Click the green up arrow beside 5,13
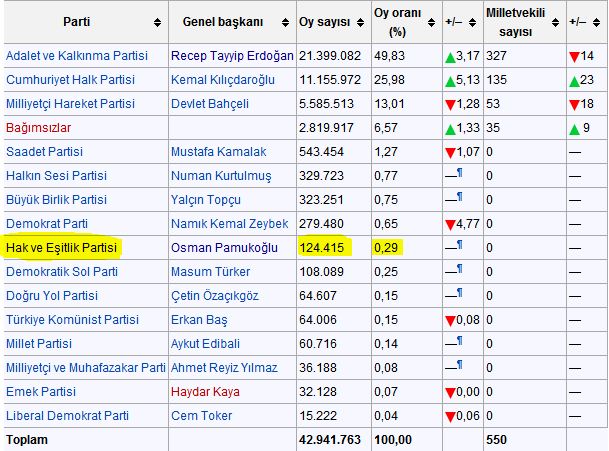The image size is (609, 451). click(450, 81)
